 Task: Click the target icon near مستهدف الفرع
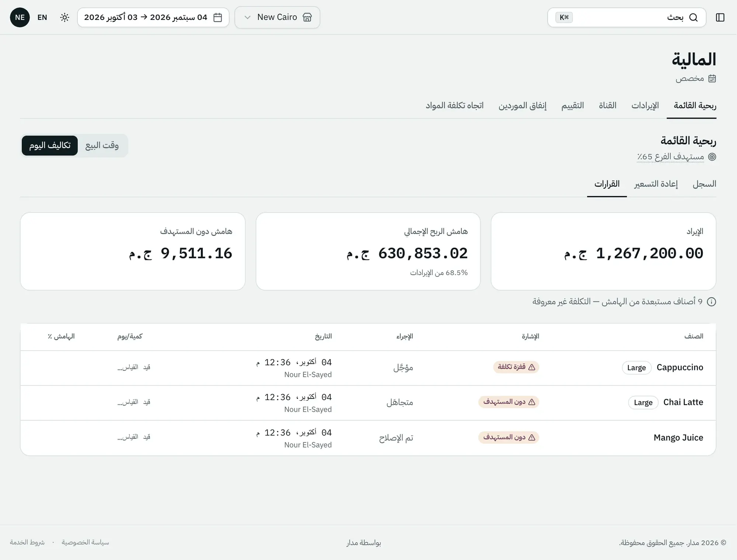(x=712, y=157)
